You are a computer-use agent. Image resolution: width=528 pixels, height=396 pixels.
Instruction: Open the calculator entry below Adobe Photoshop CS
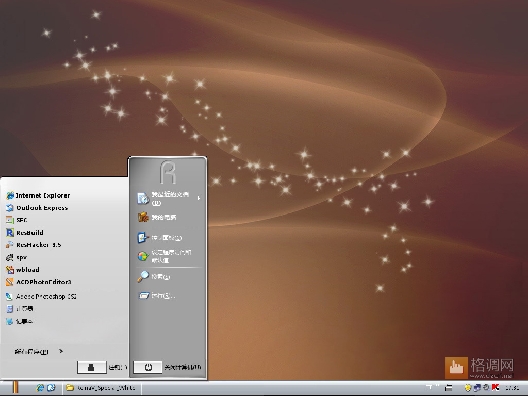click(20, 308)
